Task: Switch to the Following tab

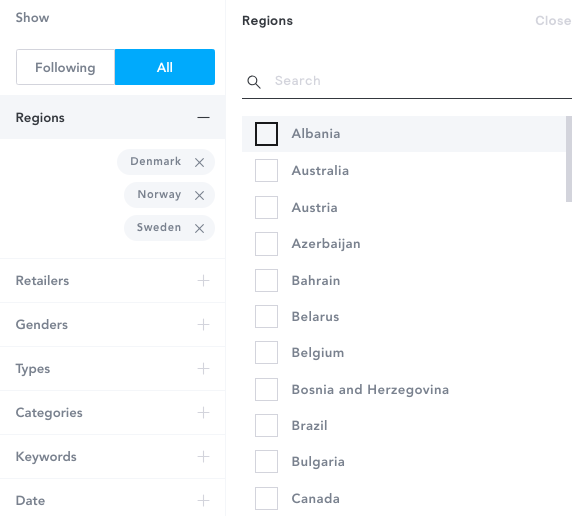Action: click(66, 67)
